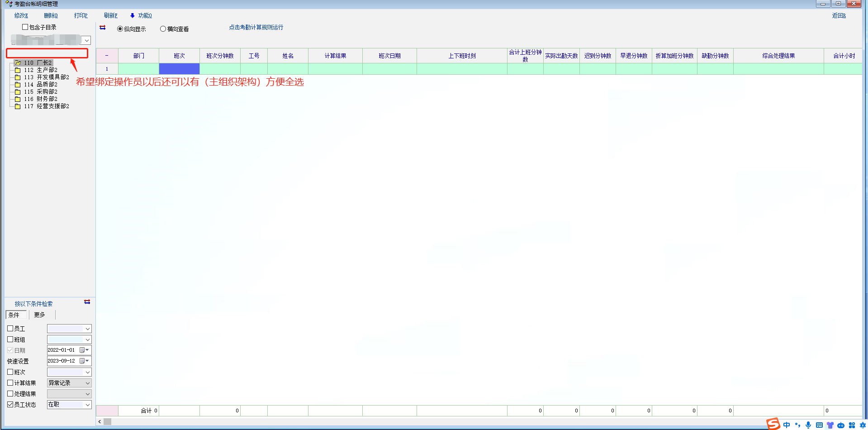Open the Sogou soft keyboard icon
Screen dimensions: 868x430
819,425
